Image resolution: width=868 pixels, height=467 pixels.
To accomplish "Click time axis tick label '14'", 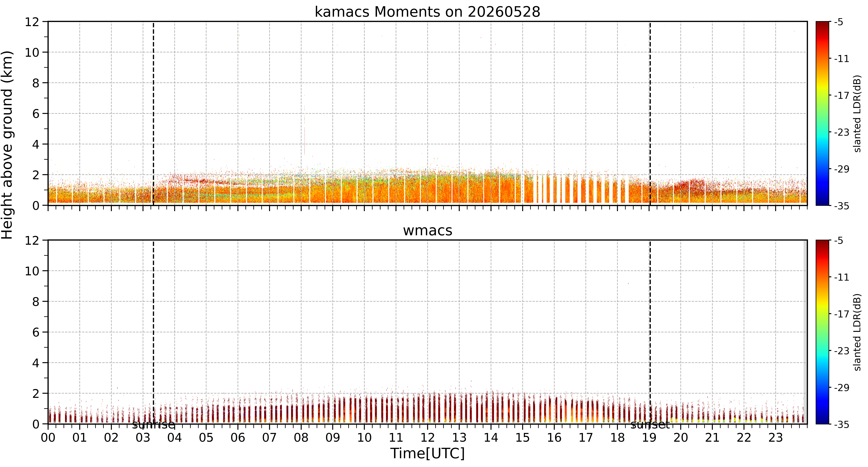I will pyautogui.click(x=491, y=438).
